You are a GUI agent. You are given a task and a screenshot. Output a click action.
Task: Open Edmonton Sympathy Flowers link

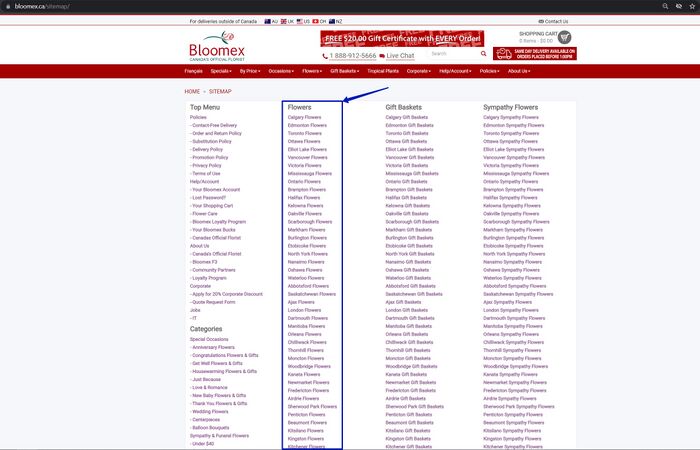click(513, 125)
